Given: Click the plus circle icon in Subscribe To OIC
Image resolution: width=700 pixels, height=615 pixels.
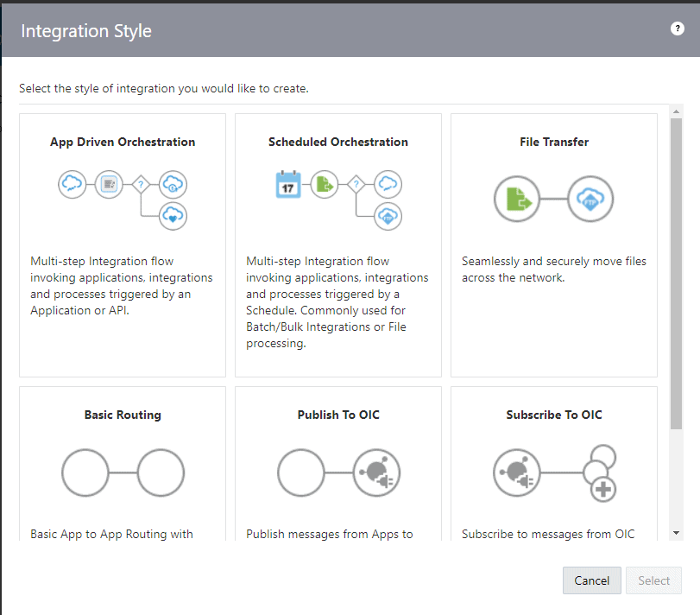Looking at the screenshot, I should (x=602, y=490).
